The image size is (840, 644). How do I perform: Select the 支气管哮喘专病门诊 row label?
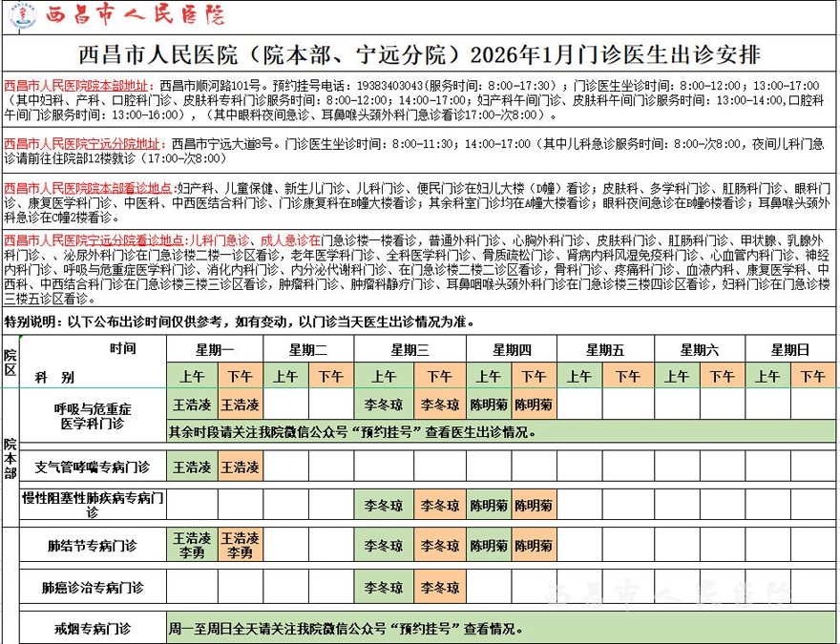click(93, 467)
